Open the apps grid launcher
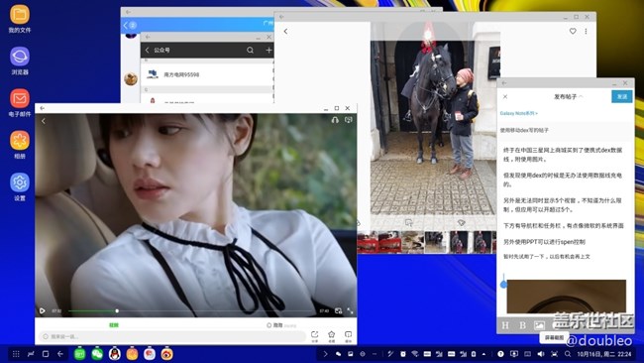The image size is (644, 363). [16, 353]
